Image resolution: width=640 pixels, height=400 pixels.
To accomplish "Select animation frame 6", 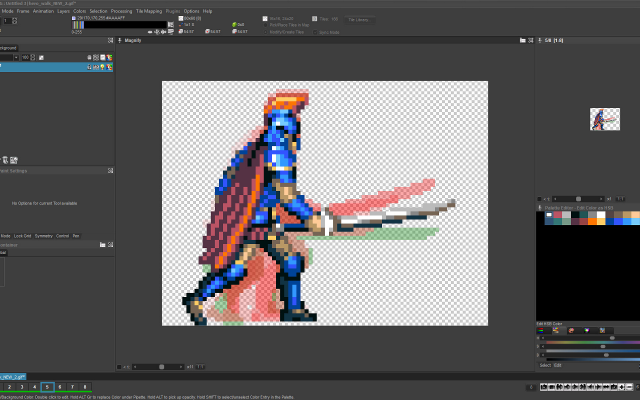I will (x=60, y=387).
